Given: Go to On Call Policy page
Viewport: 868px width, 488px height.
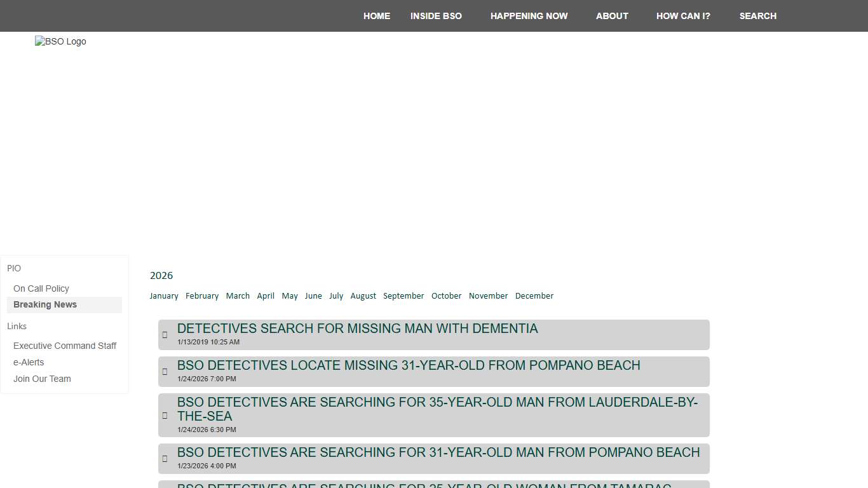Looking at the screenshot, I should 41,288.
